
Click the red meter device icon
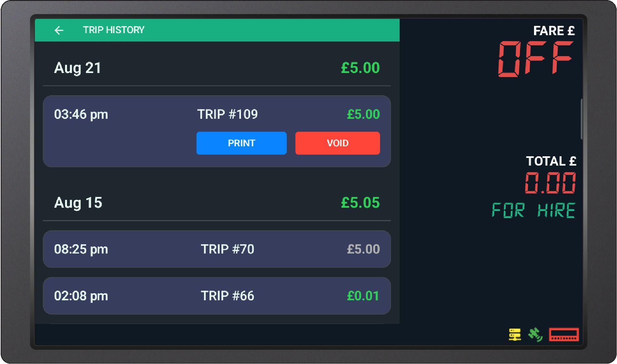coord(564,334)
